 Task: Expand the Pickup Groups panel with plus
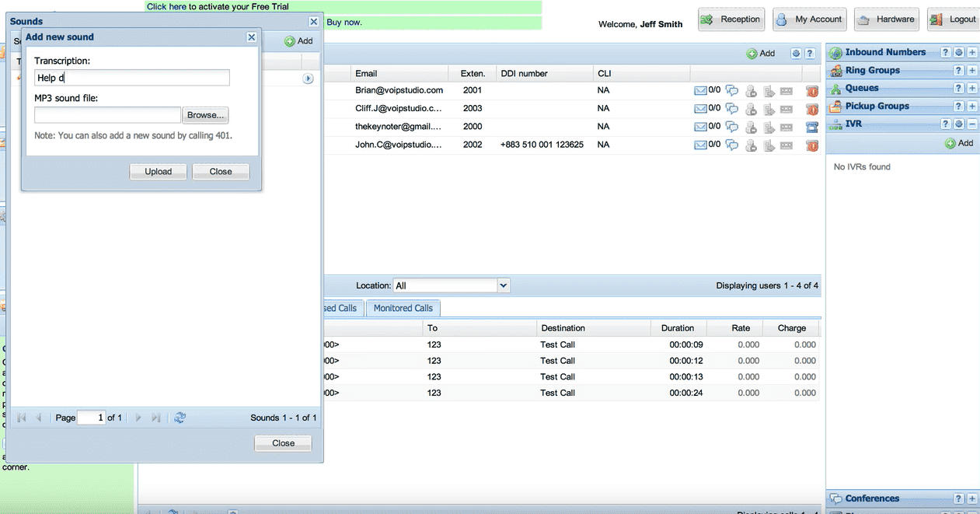pyautogui.click(x=971, y=107)
